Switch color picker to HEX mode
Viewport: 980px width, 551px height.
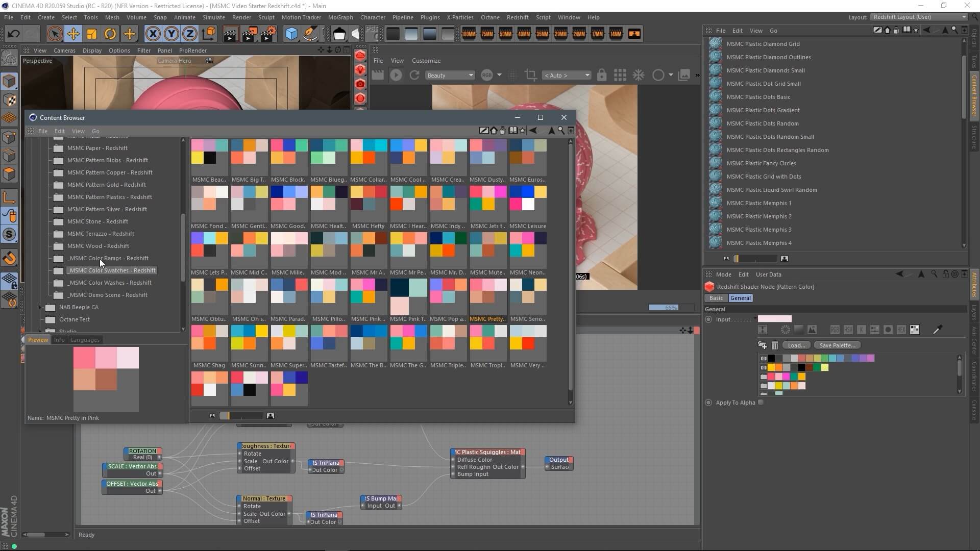point(901,330)
